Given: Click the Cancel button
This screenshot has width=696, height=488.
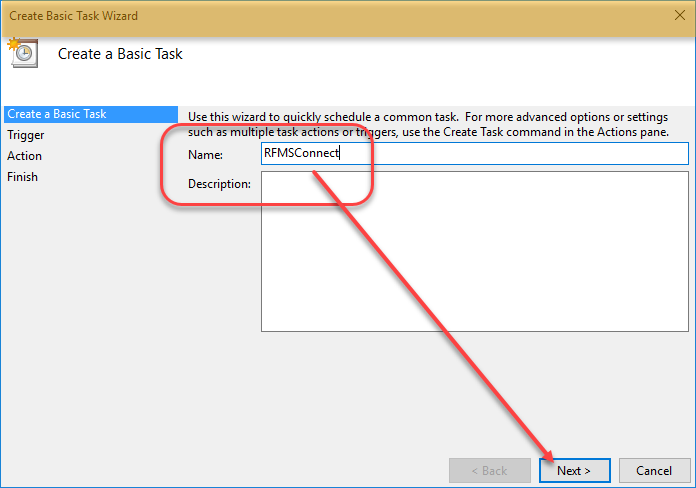Looking at the screenshot, I should point(654,470).
